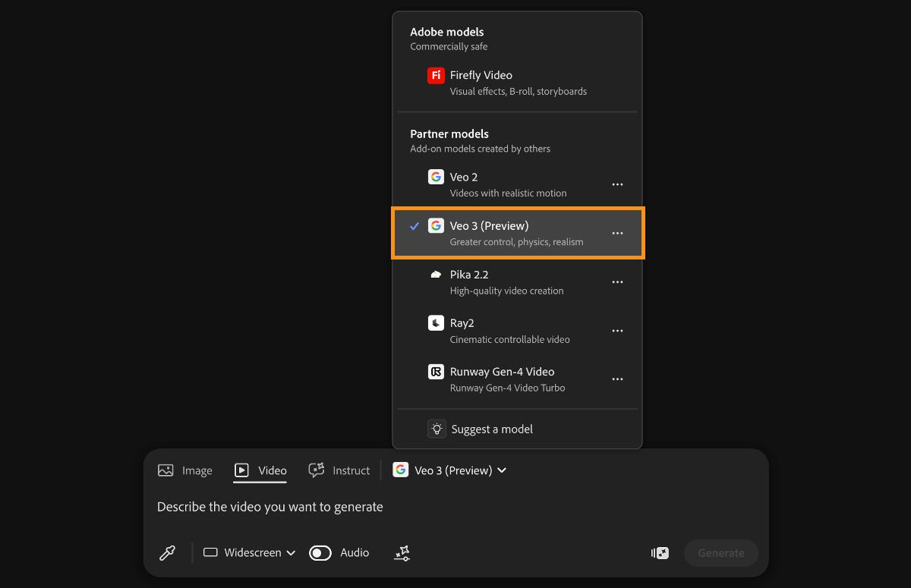The width and height of the screenshot is (911, 588).
Task: Click the Runway Gen-4 Video logo icon
Action: tap(436, 372)
